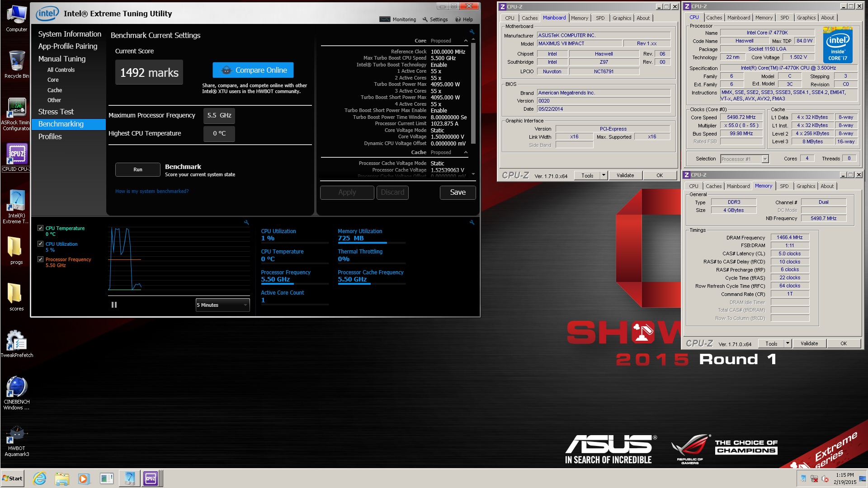The image size is (868, 488).
Task: Select Other under Manual Tuning
Action: coord(54,100)
